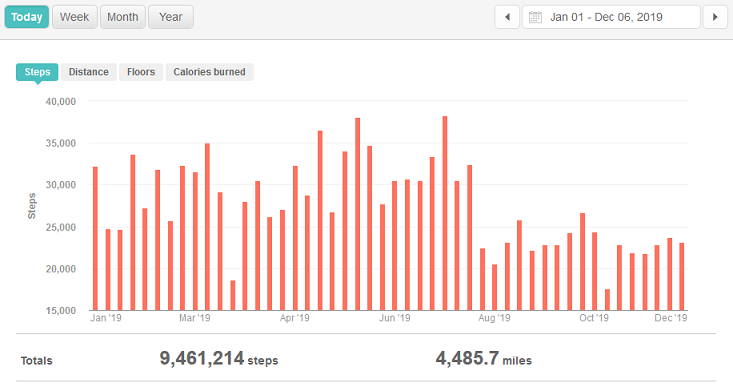This screenshot has height=387, width=733.
Task: Click the Dec '19 axis label
Action: pos(671,318)
